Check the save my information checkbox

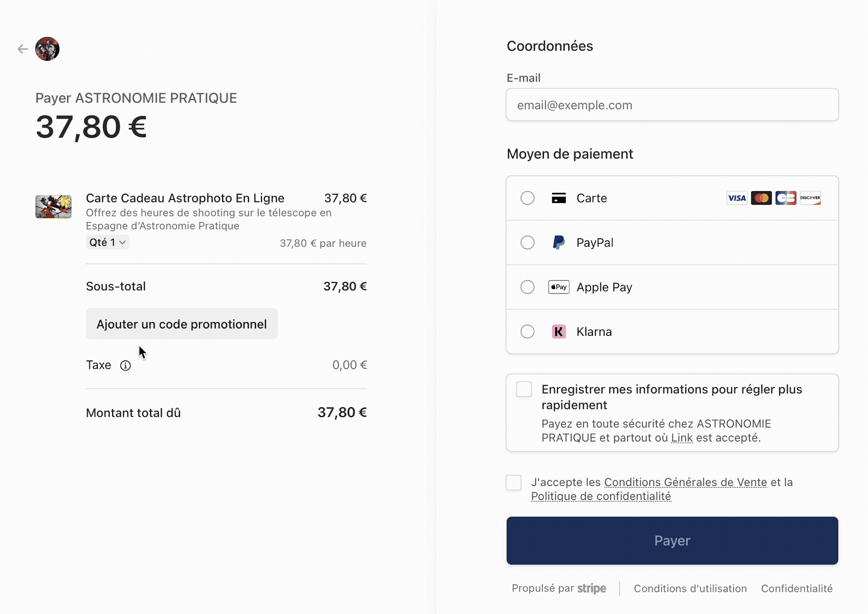(x=524, y=389)
